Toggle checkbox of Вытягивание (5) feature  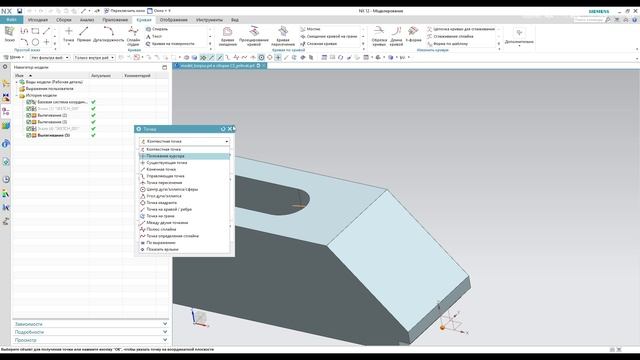[29, 135]
